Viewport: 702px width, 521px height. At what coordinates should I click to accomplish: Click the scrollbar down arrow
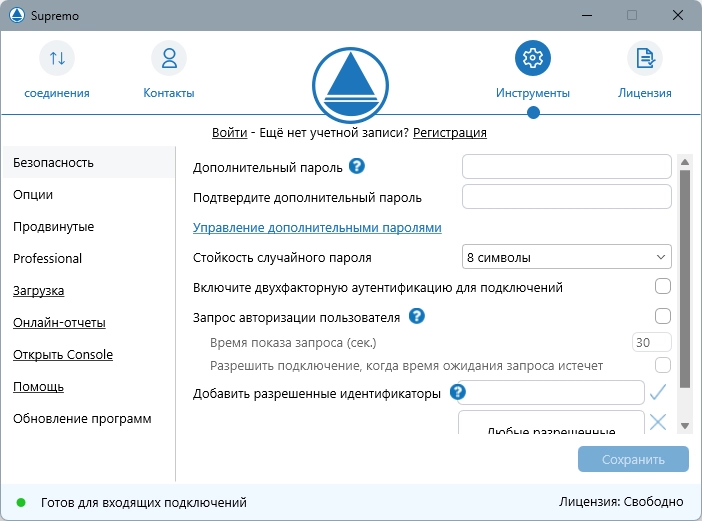coord(685,426)
